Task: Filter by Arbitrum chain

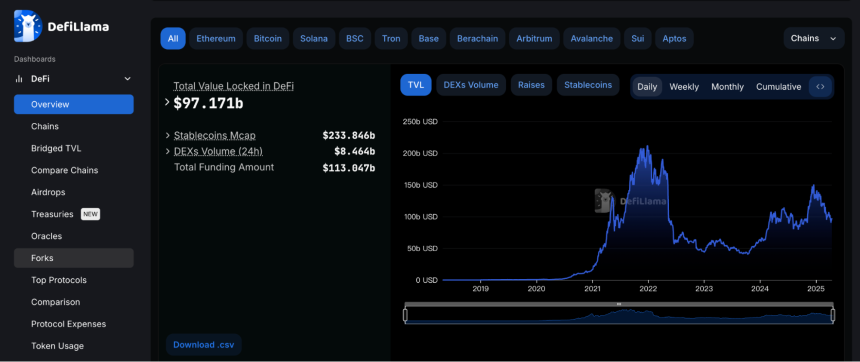Action: click(x=534, y=38)
